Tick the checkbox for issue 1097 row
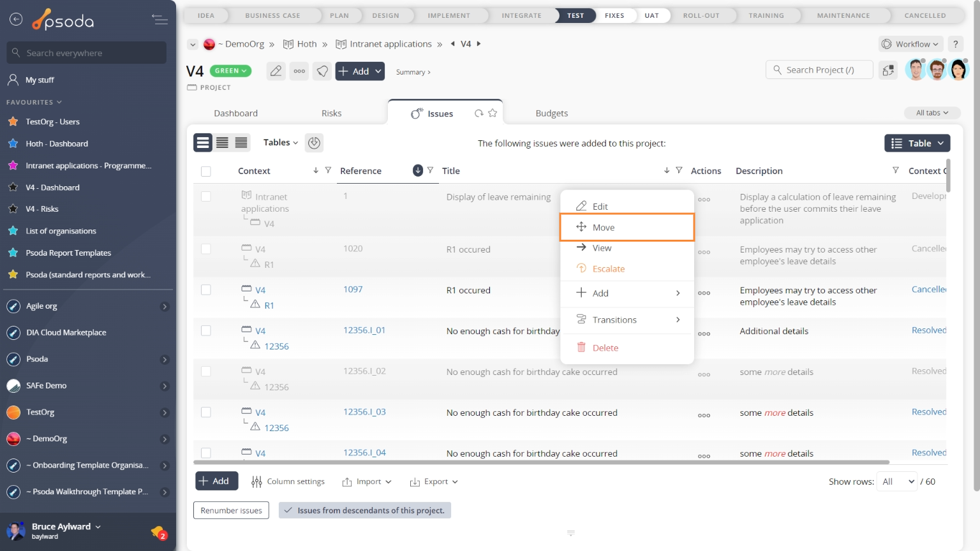The height and width of the screenshot is (551, 980). (206, 290)
